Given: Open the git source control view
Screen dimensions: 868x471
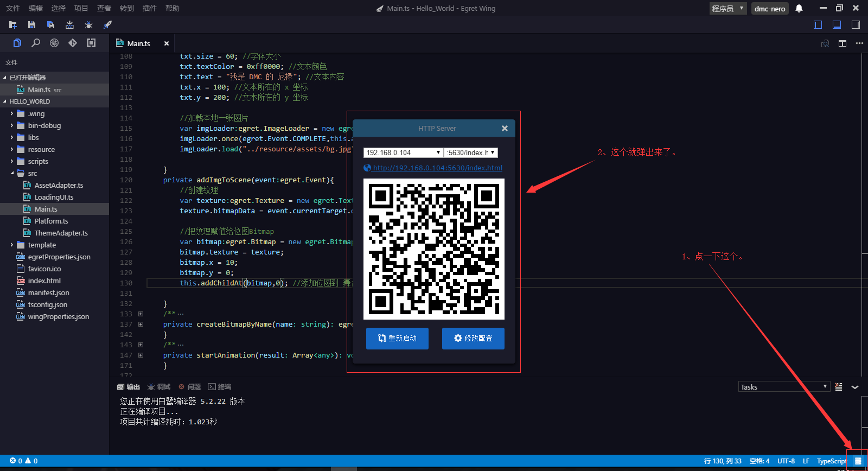Looking at the screenshot, I should tap(73, 43).
